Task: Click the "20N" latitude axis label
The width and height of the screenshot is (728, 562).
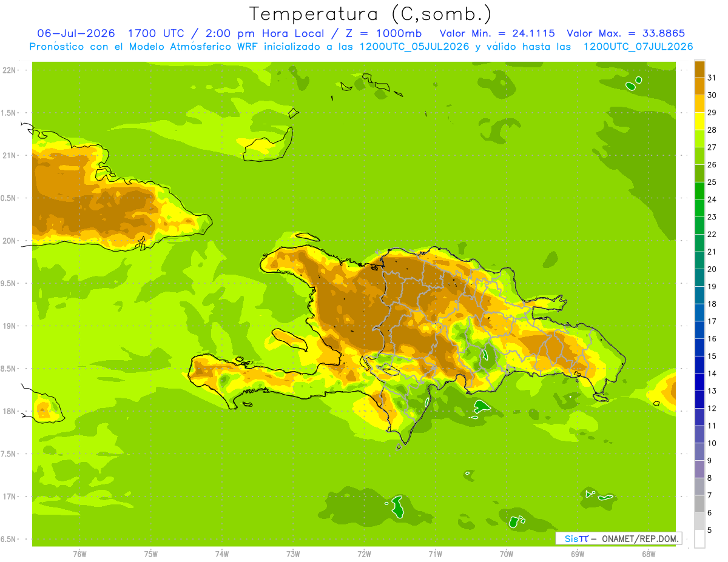Action: pos(10,241)
